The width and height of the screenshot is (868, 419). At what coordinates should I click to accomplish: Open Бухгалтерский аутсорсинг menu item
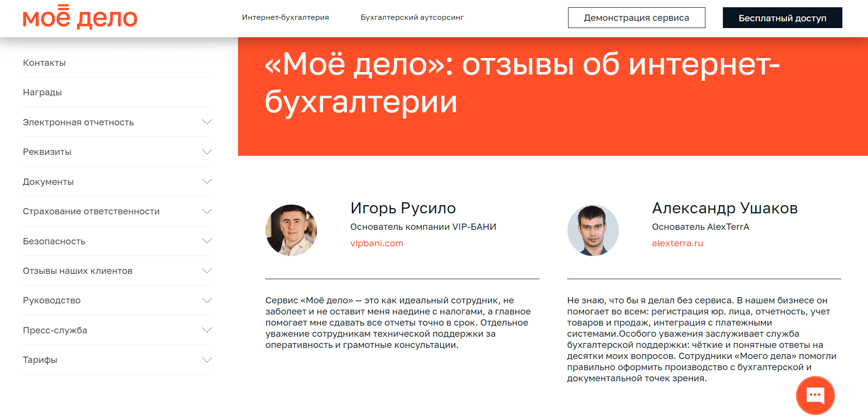pyautogui.click(x=412, y=17)
